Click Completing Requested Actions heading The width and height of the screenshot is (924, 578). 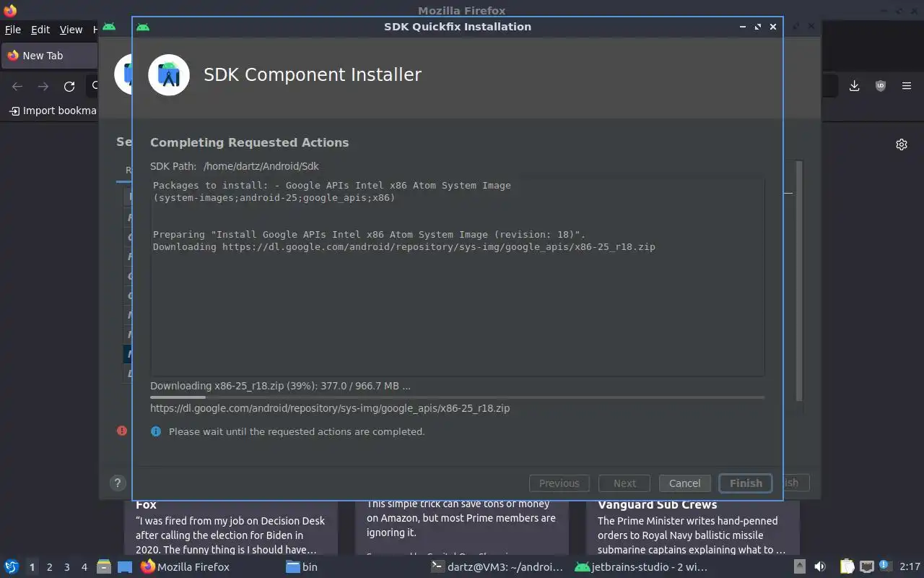pyautogui.click(x=249, y=142)
